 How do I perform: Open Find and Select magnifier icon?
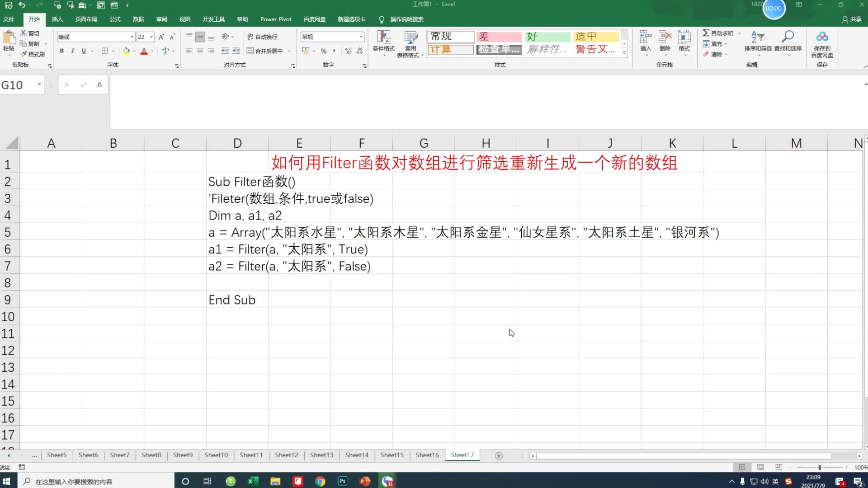click(788, 37)
